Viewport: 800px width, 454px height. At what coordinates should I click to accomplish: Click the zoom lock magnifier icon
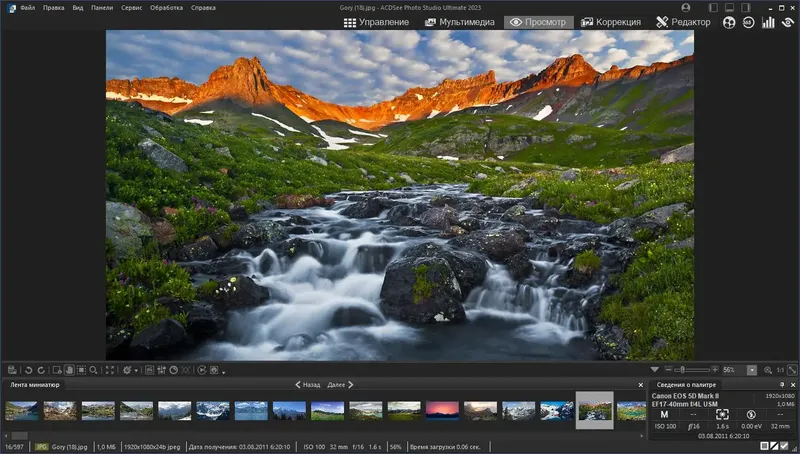[768, 370]
